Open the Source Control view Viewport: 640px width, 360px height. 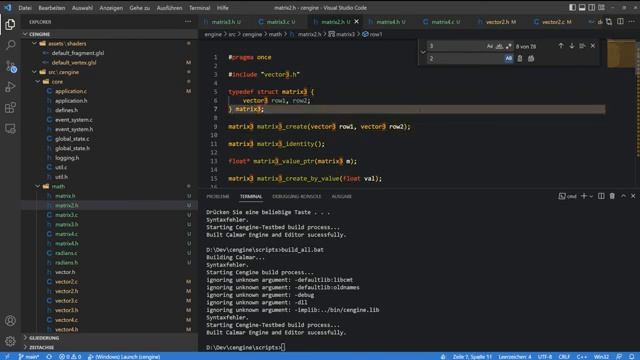tap(10, 66)
